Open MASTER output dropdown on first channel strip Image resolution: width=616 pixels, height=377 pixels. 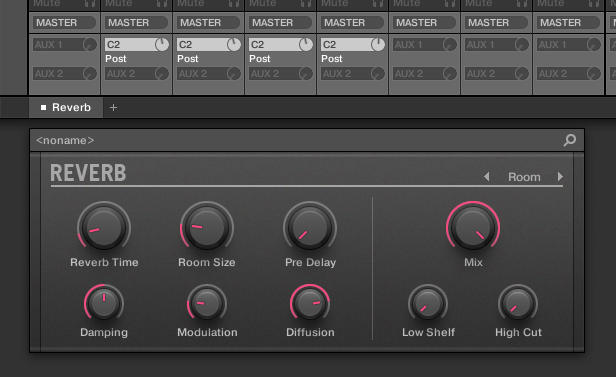pos(64,23)
